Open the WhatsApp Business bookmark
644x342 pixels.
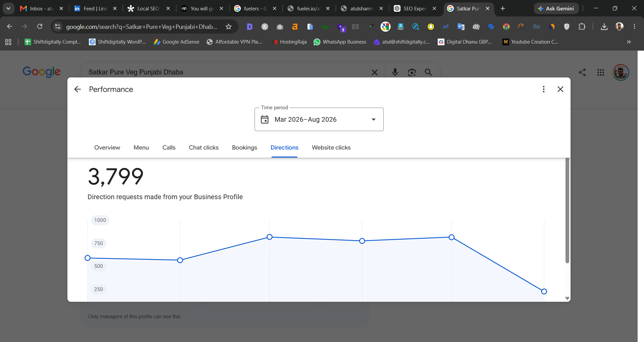click(340, 42)
